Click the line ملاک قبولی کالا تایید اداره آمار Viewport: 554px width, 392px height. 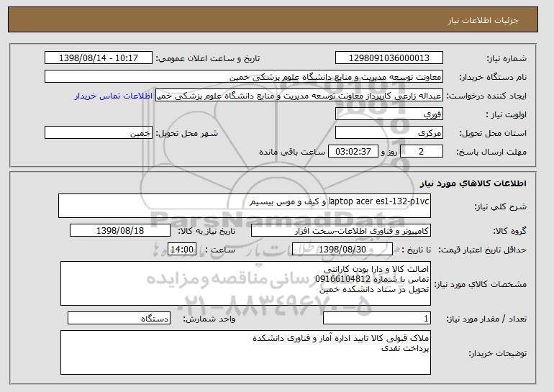point(340,338)
